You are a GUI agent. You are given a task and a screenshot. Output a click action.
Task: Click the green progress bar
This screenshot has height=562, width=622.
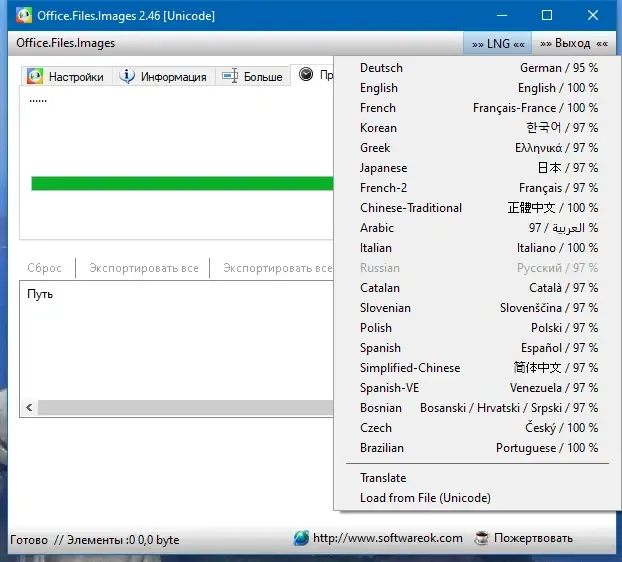pos(182,183)
